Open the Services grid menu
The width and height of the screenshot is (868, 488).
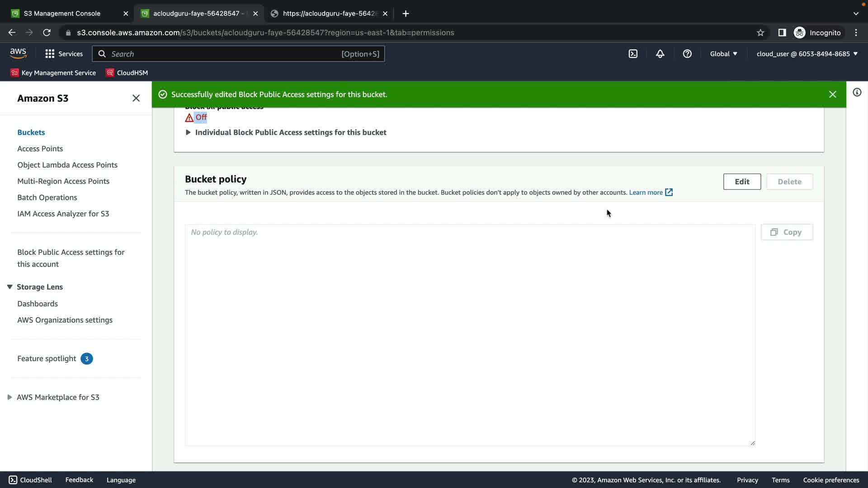coord(64,54)
